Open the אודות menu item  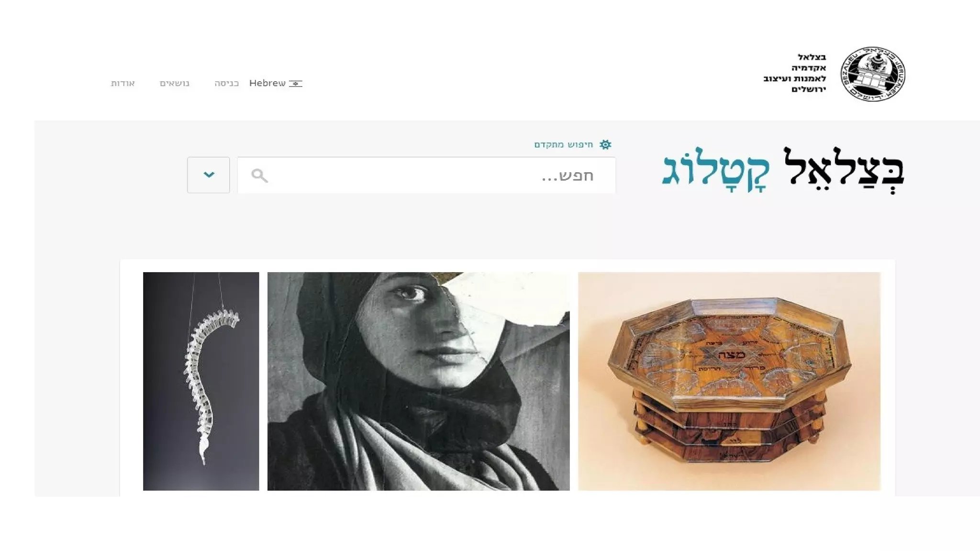123,83
